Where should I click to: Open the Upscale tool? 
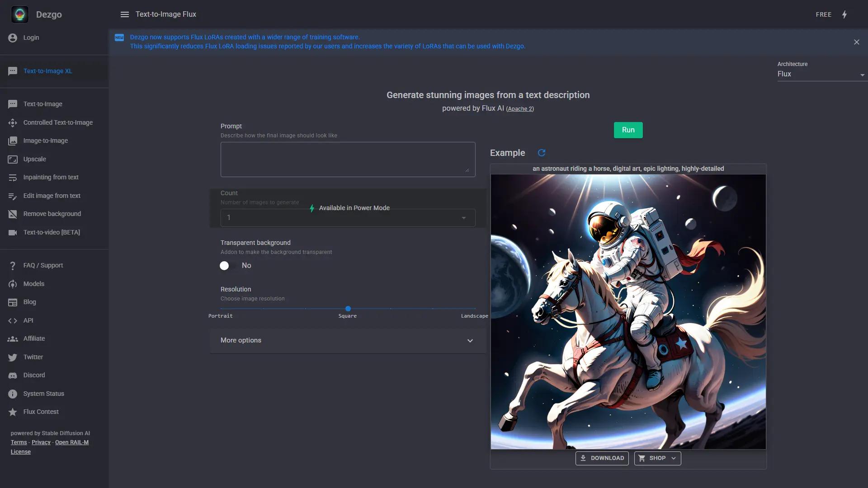(34, 159)
